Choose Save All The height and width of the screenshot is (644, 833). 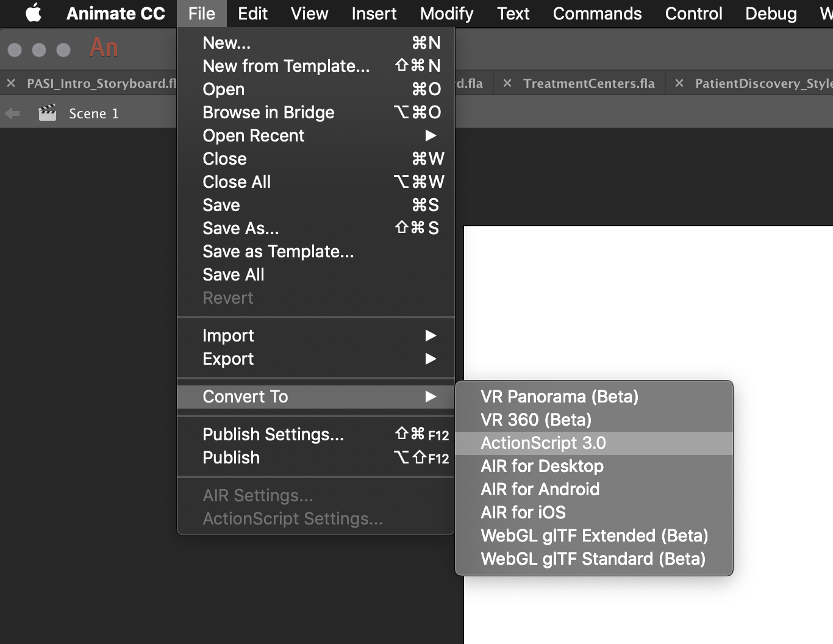316,274
